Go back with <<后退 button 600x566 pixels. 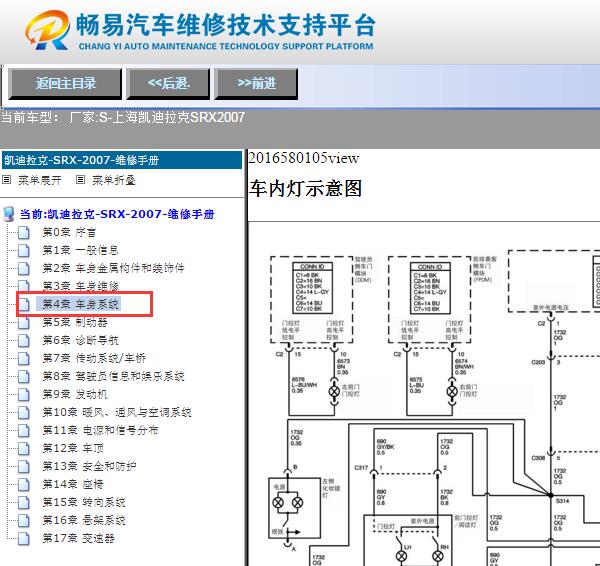(168, 83)
